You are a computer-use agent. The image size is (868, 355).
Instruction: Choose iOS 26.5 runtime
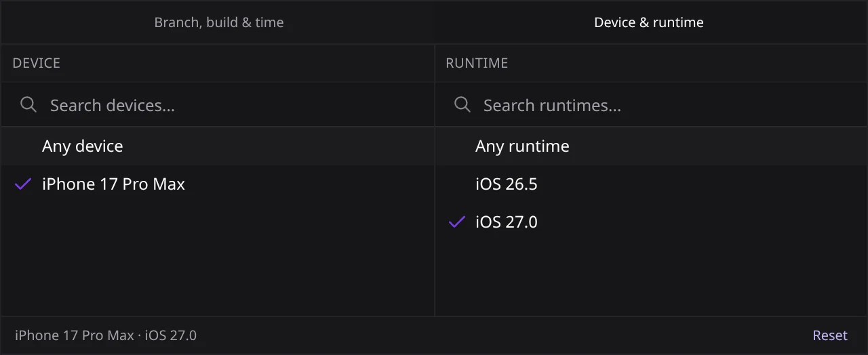coord(651,184)
